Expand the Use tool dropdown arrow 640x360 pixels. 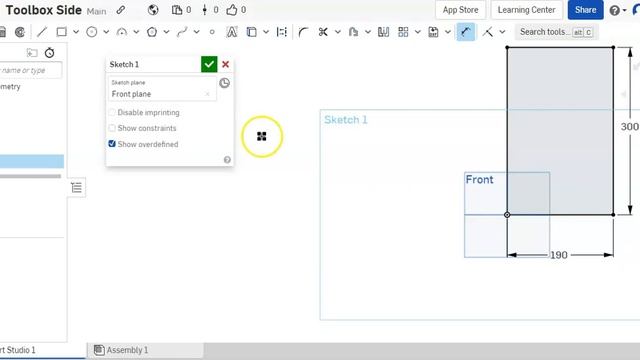(266, 32)
